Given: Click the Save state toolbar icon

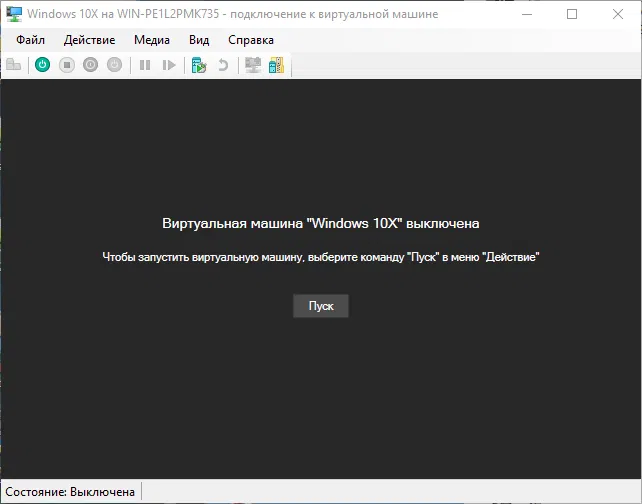Looking at the screenshot, I should [115, 65].
